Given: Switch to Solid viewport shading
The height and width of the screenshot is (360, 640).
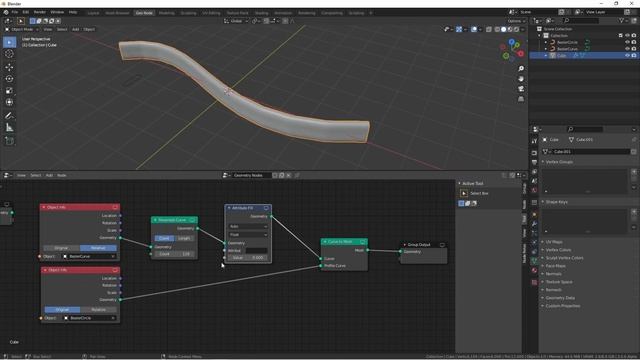Looking at the screenshot, I should coord(503,29).
